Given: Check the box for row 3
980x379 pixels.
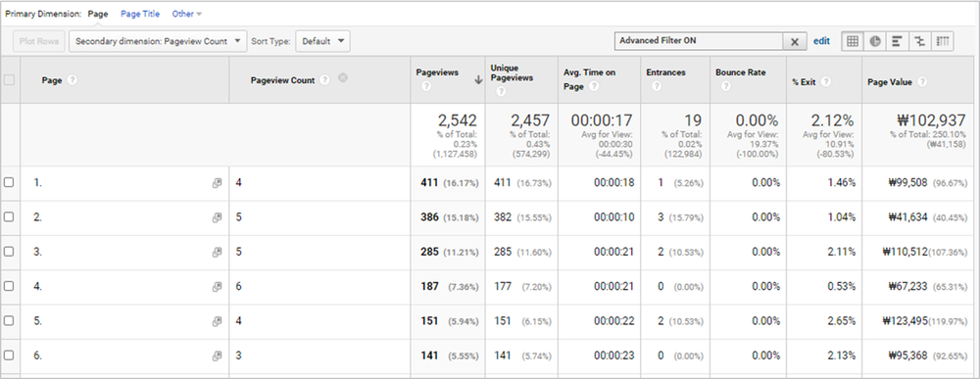Looking at the screenshot, I should pos(9,252).
